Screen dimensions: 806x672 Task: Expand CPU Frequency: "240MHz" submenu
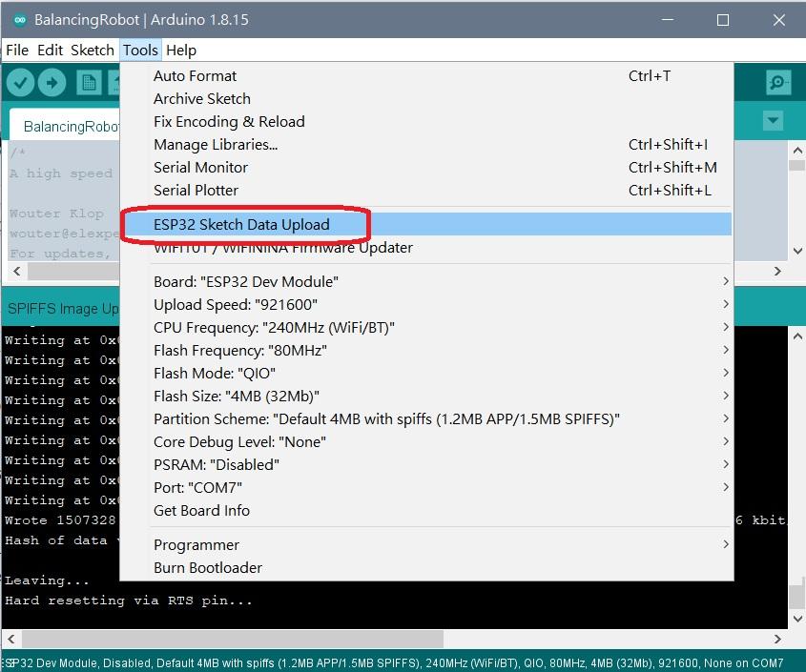426,327
